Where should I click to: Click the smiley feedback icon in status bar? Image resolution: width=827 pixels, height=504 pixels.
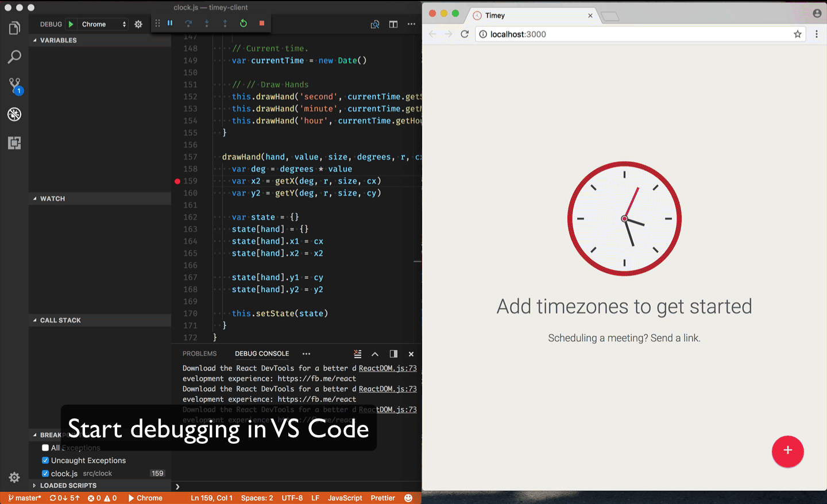pos(408,498)
